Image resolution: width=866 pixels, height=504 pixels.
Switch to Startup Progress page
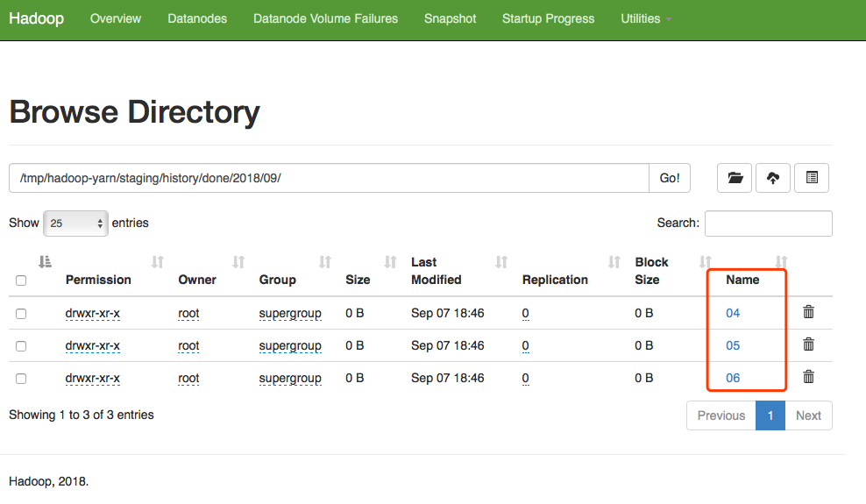tap(548, 18)
